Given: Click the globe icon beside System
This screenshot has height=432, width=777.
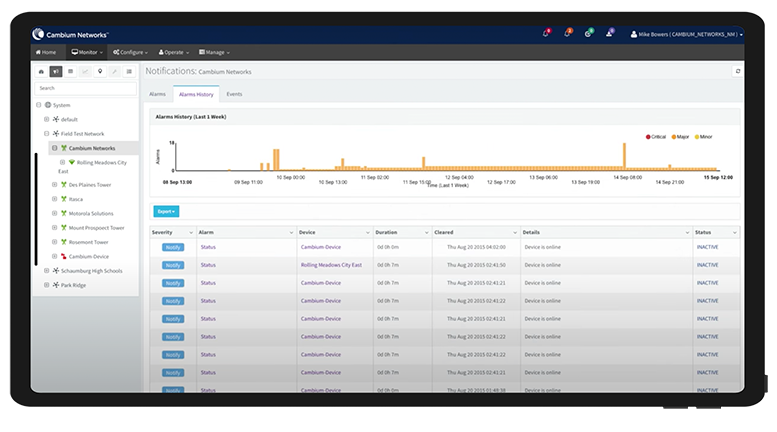Looking at the screenshot, I should tap(48, 105).
